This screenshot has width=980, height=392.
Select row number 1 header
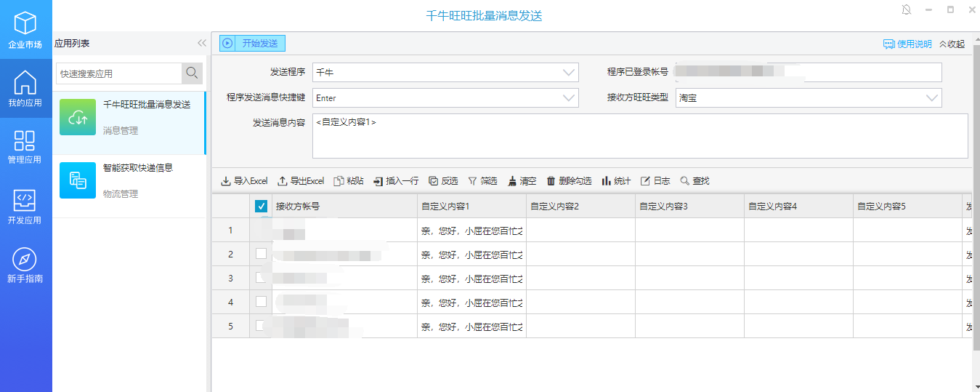(x=231, y=230)
